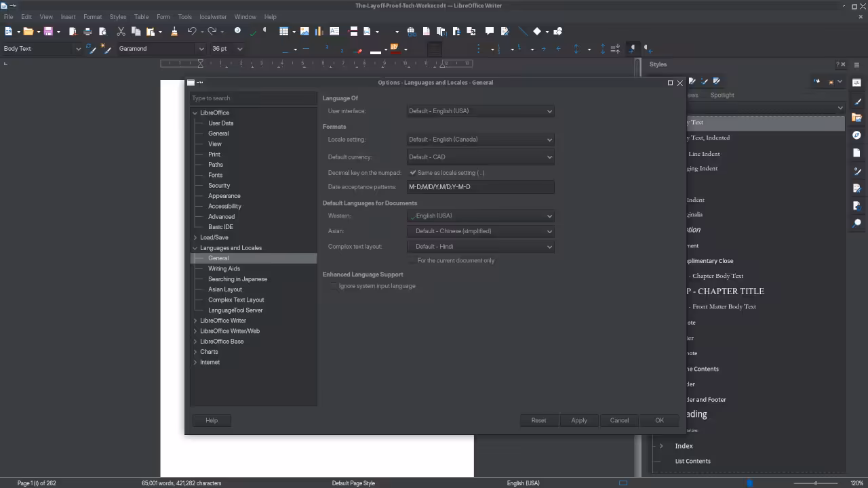Viewport: 868px width, 488px height.
Task: Click the Insert Comment speech bubble icon
Action: [x=490, y=31]
